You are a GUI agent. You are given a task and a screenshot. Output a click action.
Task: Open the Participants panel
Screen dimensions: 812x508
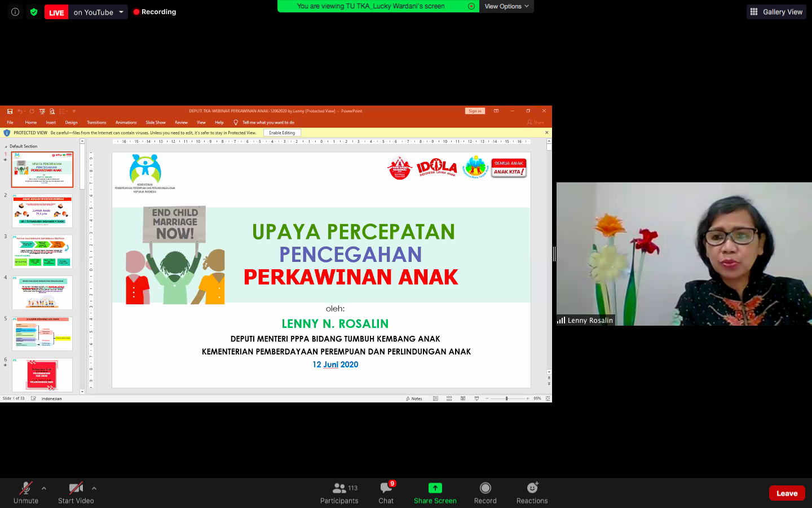(339, 493)
